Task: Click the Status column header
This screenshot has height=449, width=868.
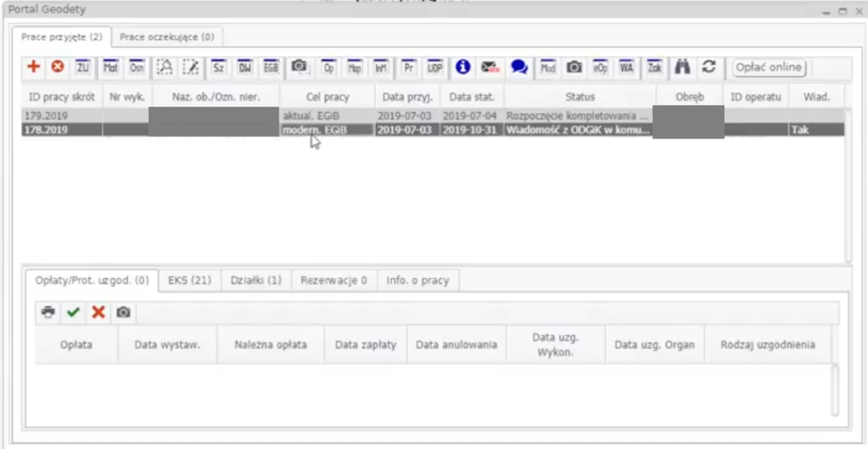Action: [580, 97]
